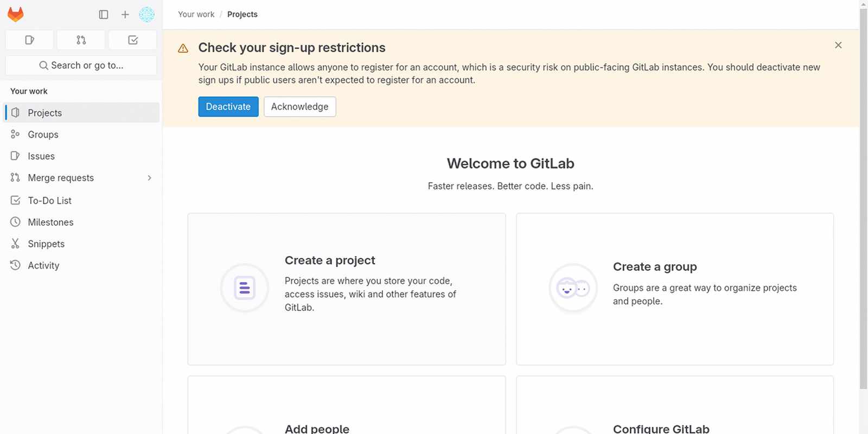Click the To-Do List checkbox icon
Viewport: 868px width, 434px height.
pos(15,200)
